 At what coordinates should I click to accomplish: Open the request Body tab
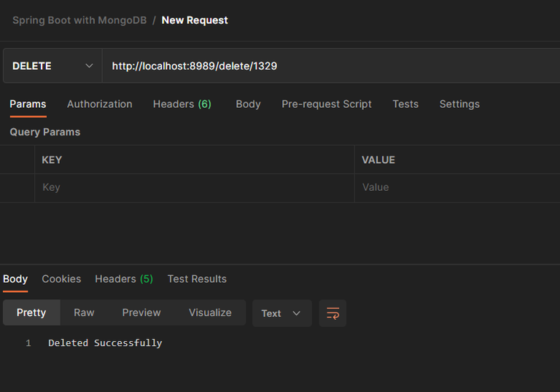point(248,104)
